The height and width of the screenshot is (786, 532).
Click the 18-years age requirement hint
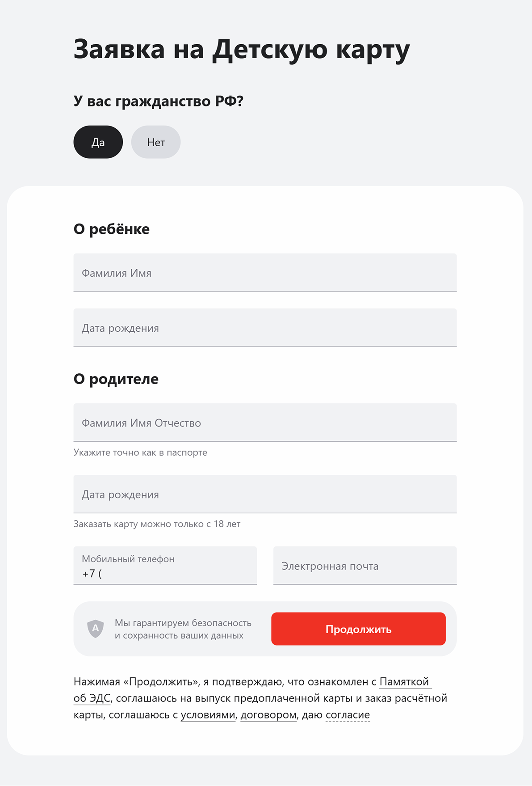pos(157,524)
